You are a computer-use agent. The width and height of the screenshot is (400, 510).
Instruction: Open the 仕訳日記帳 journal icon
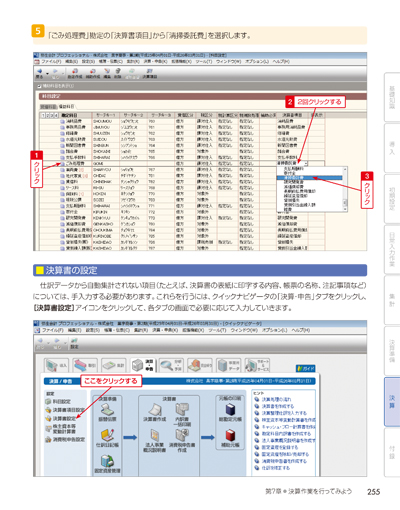[x=107, y=438]
